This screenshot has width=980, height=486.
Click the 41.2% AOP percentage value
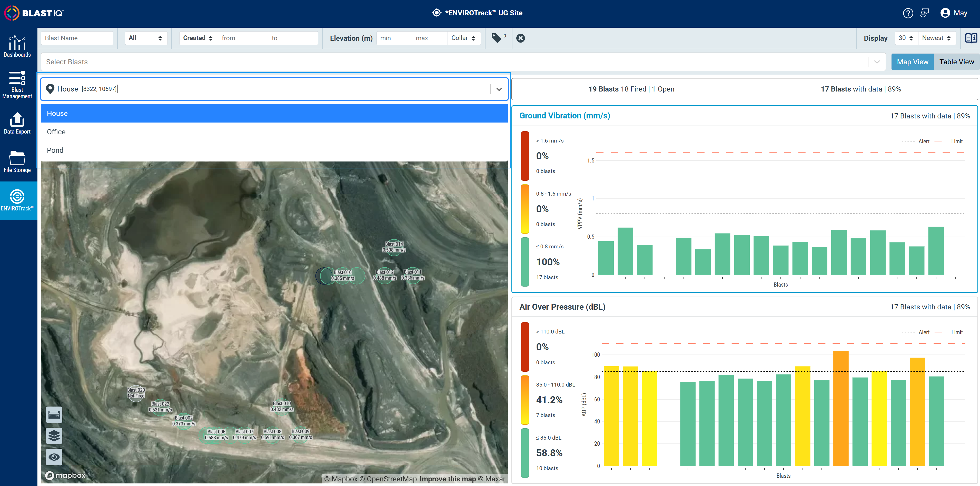coord(549,400)
